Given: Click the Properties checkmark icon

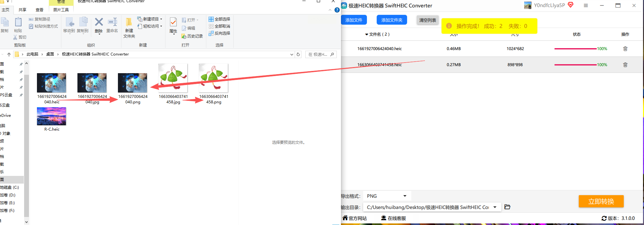Looking at the screenshot, I should pos(173,22).
